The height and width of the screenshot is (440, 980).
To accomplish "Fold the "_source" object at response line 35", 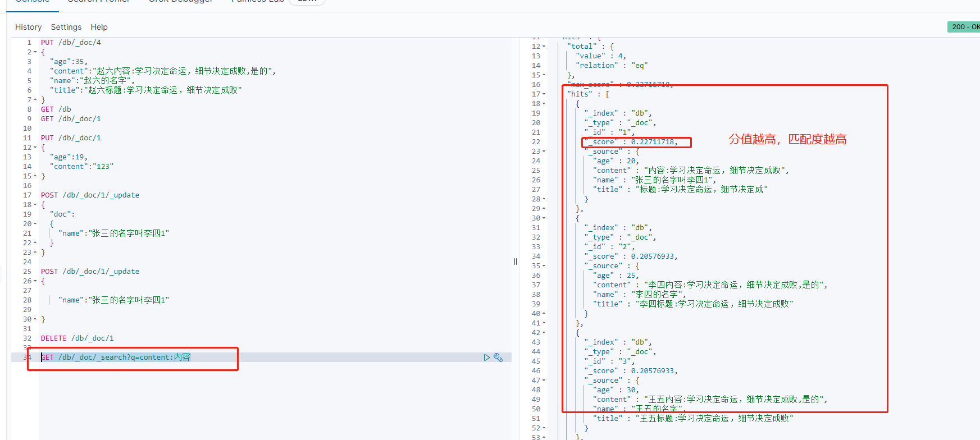I will (544, 266).
